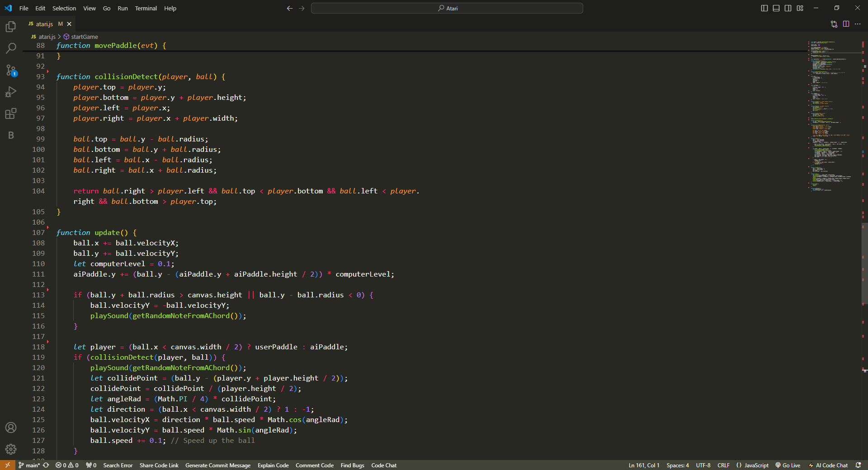The height and width of the screenshot is (470, 868).
Task: Open Source Control view with badge
Action: click(11, 70)
